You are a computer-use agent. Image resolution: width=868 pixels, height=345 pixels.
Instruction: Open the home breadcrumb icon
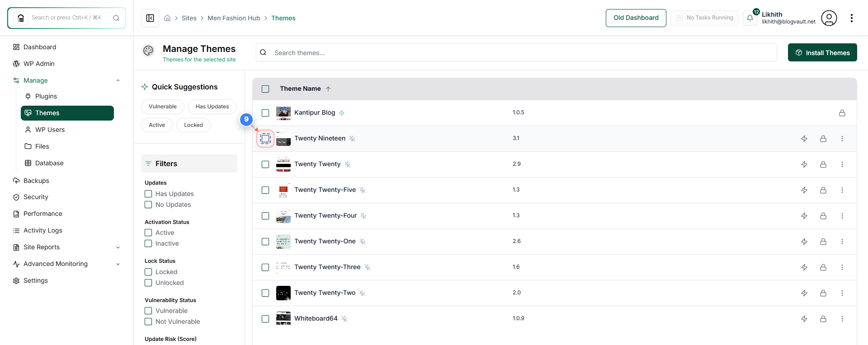[167, 18]
